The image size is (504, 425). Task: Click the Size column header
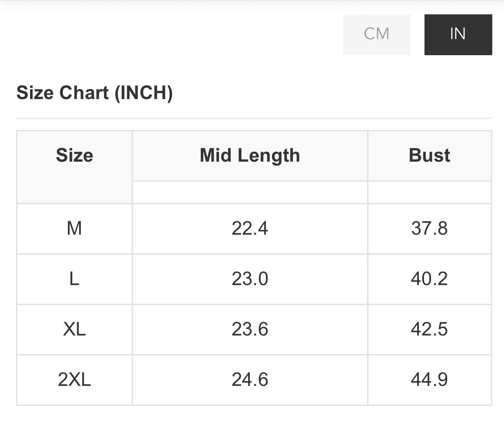click(x=75, y=155)
